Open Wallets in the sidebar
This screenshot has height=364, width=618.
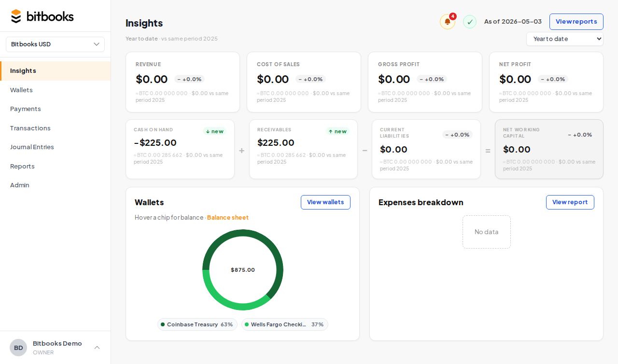pos(56,90)
